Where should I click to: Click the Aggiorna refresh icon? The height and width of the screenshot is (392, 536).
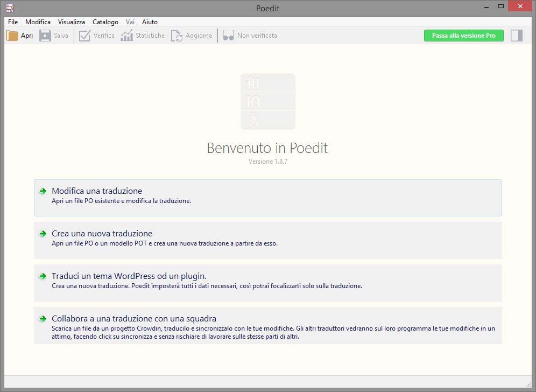177,36
